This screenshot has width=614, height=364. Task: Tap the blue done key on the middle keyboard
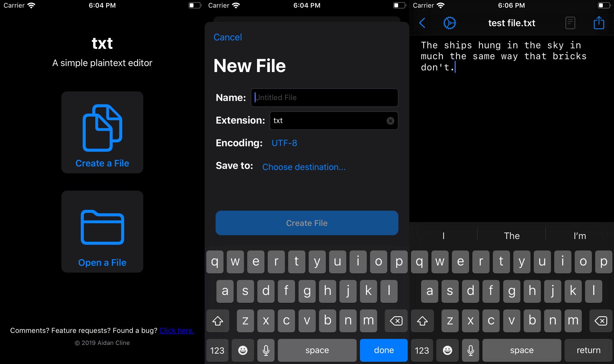(384, 350)
